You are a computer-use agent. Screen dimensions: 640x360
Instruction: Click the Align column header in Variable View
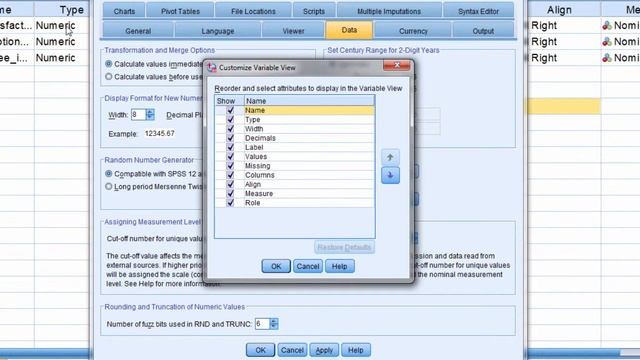click(564, 10)
